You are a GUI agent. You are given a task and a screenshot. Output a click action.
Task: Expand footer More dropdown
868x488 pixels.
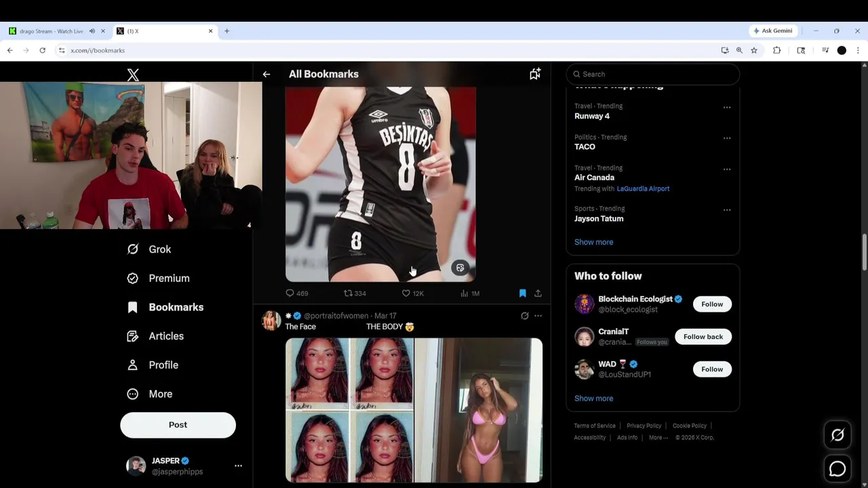pos(658,438)
